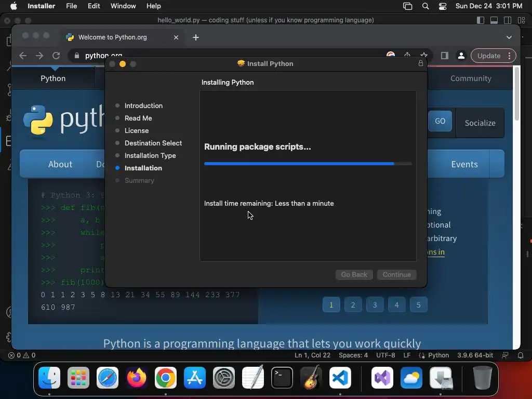Open the Chrome tab search chevron

pyautogui.click(x=509, y=37)
